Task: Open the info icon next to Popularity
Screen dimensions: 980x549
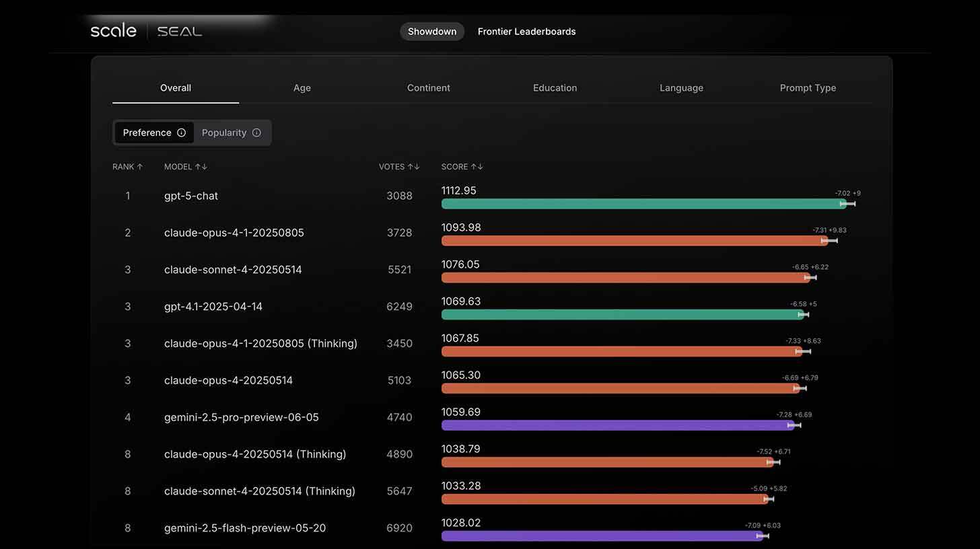Action: (256, 133)
